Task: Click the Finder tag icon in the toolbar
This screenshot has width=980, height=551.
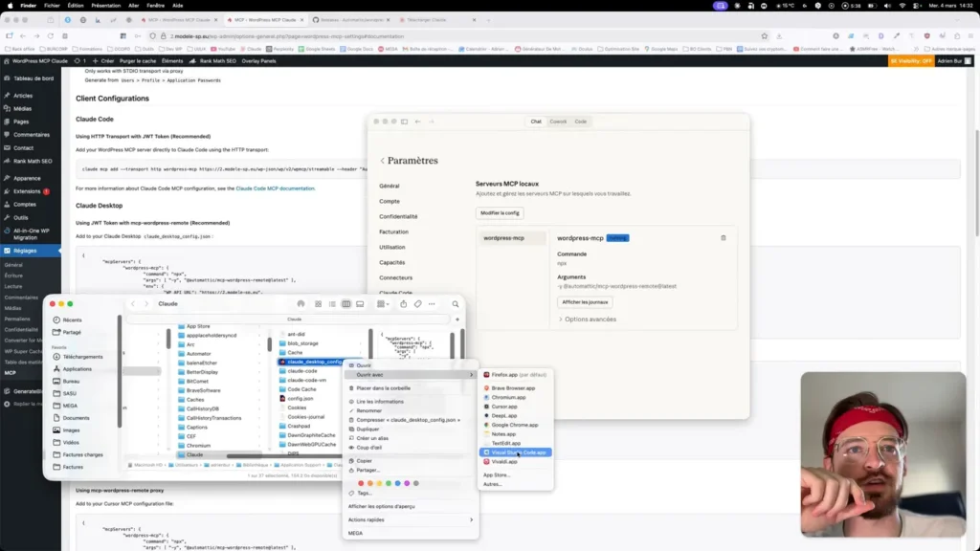Action: 418,304
